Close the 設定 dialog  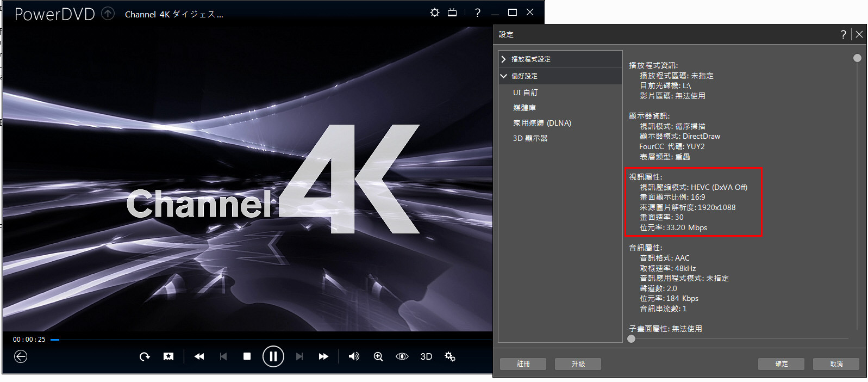(x=859, y=34)
